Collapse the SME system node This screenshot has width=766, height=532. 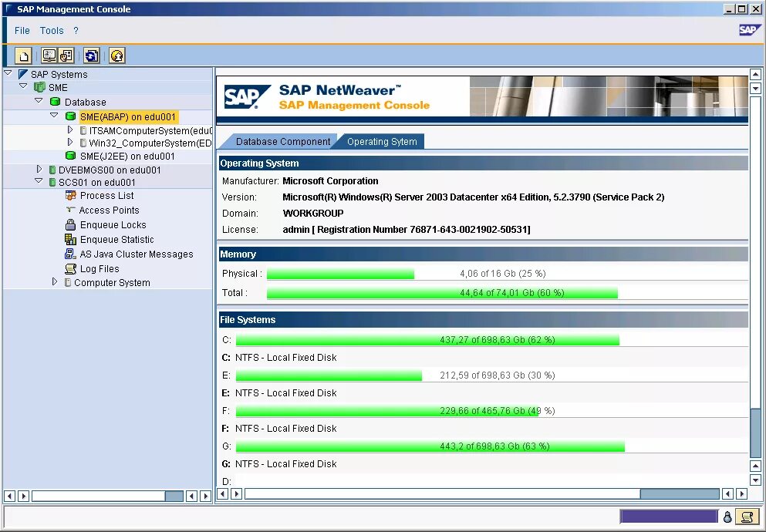tap(23, 86)
